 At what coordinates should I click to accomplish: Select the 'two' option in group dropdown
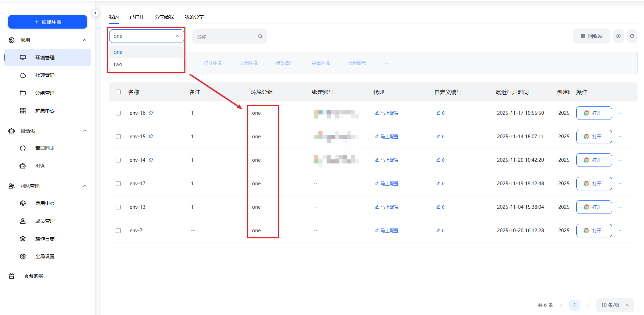118,64
